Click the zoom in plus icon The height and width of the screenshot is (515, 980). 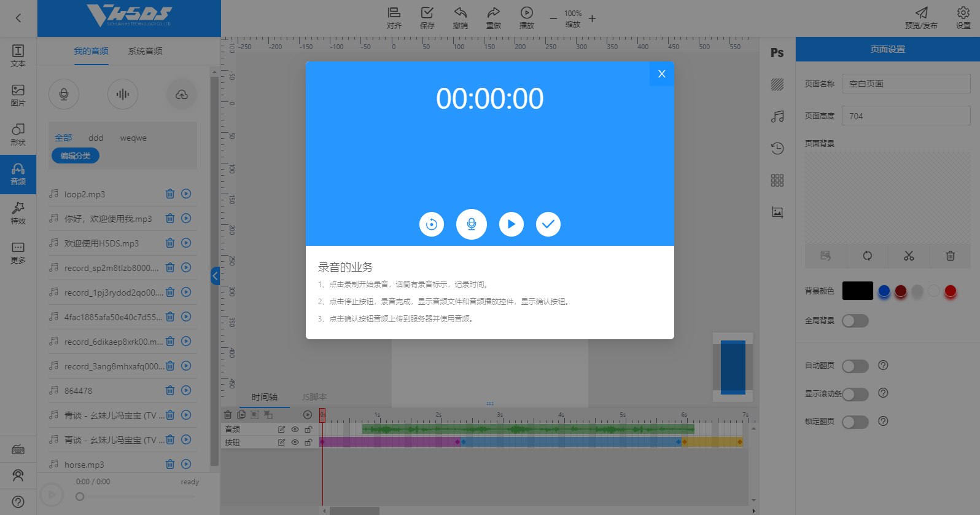pos(592,18)
